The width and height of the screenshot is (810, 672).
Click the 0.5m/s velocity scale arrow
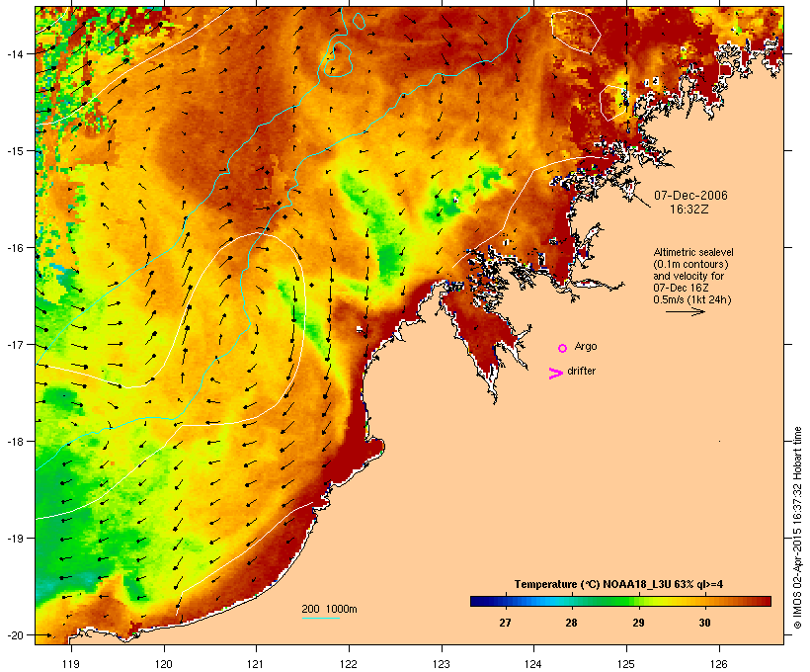click(685, 311)
